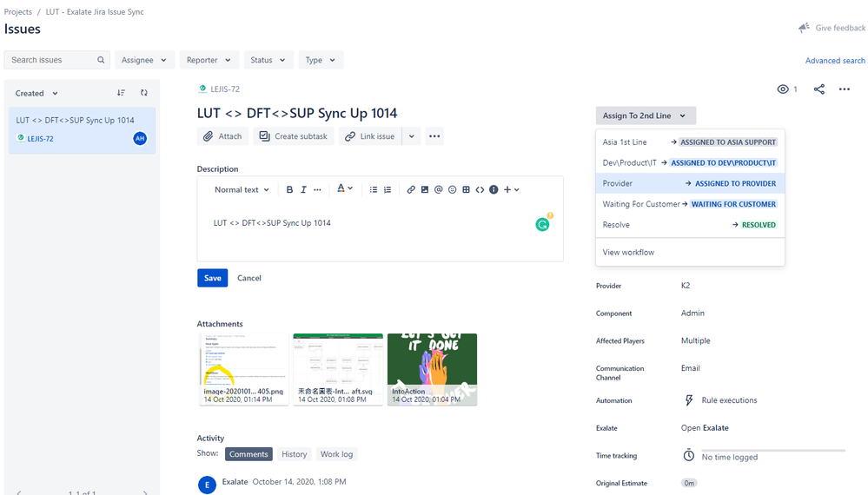Click the Rule executions lightning icon
The height and width of the screenshot is (495, 868).
point(689,399)
